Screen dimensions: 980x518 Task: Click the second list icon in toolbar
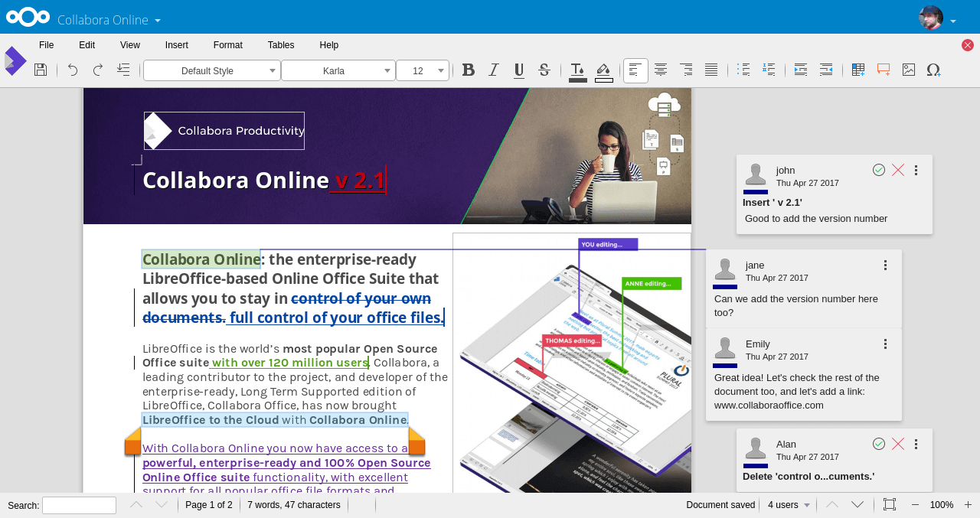[769, 70]
